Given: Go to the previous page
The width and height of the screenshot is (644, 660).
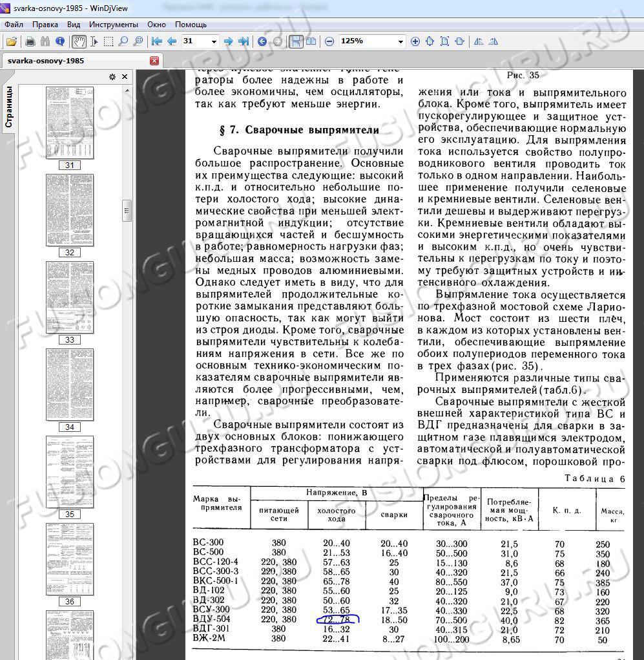Looking at the screenshot, I should (x=172, y=41).
